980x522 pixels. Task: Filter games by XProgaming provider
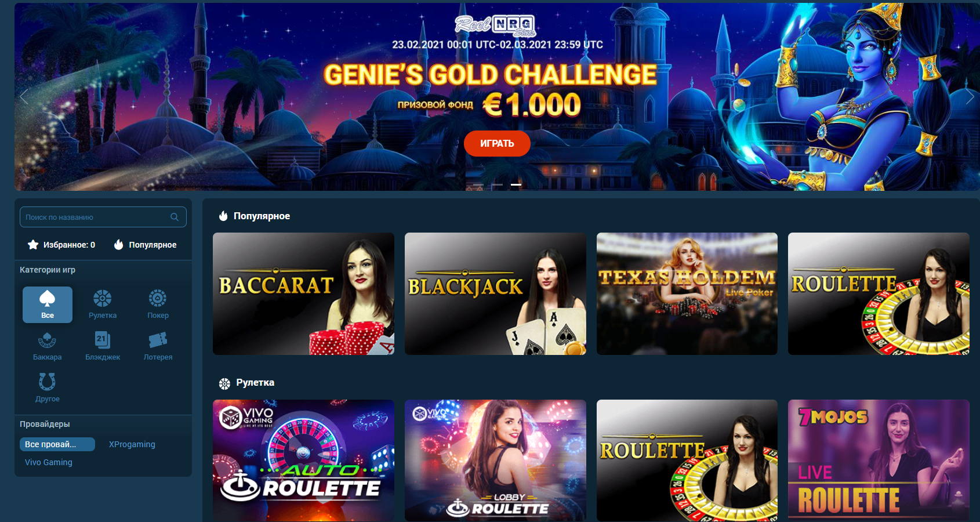(132, 444)
